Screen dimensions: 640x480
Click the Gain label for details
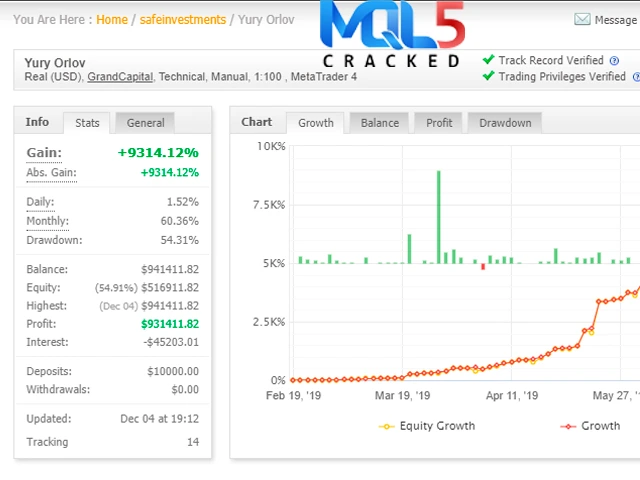pyautogui.click(x=44, y=153)
